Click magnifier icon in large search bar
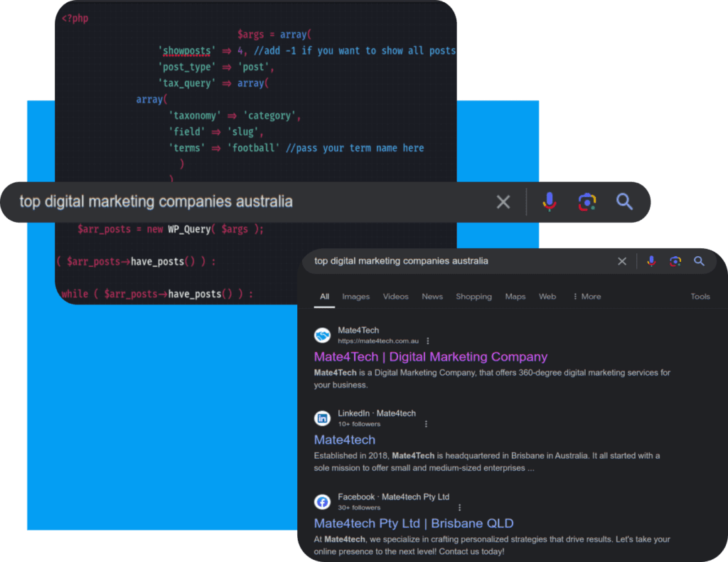728x562 pixels. (624, 201)
